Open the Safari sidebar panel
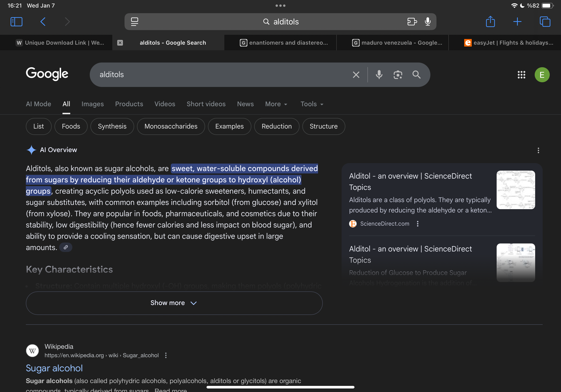The height and width of the screenshot is (392, 561). pyautogui.click(x=16, y=22)
